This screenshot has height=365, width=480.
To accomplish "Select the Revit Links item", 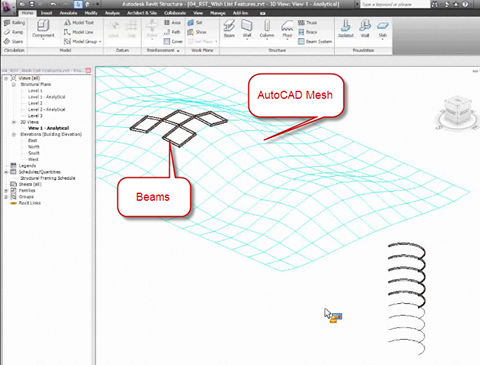I will click(x=29, y=203).
